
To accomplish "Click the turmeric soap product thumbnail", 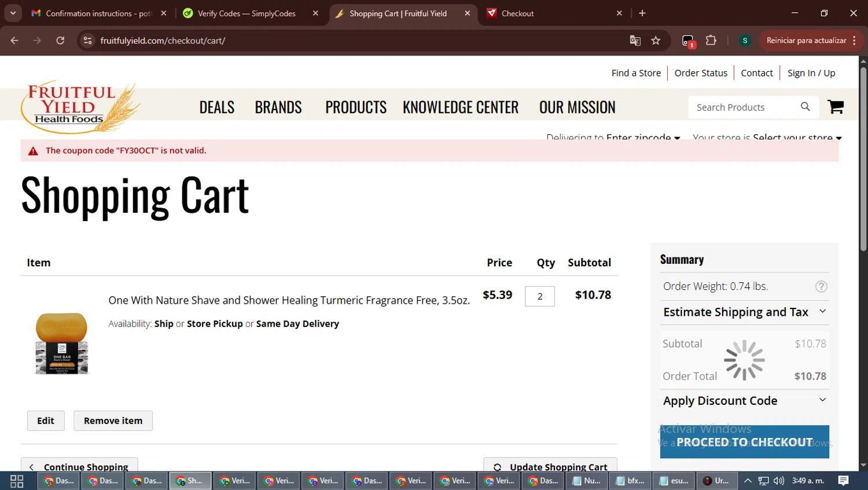I will click(62, 343).
